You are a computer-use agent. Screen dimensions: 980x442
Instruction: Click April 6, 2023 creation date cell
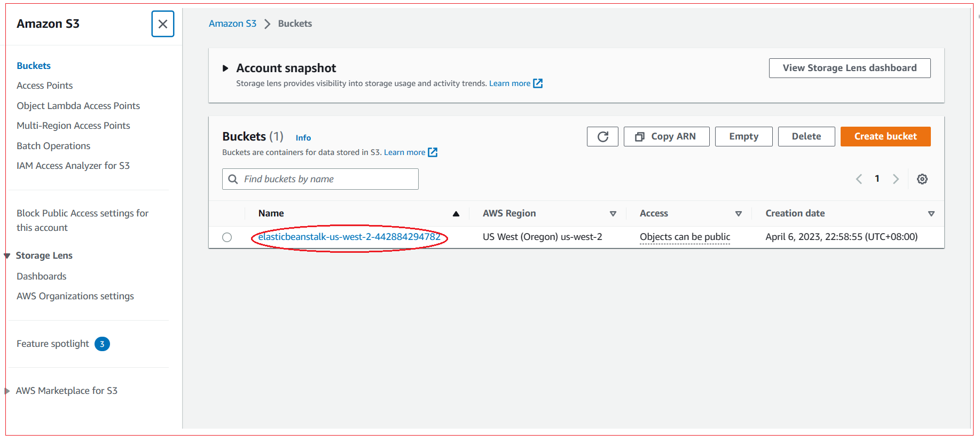(x=841, y=237)
